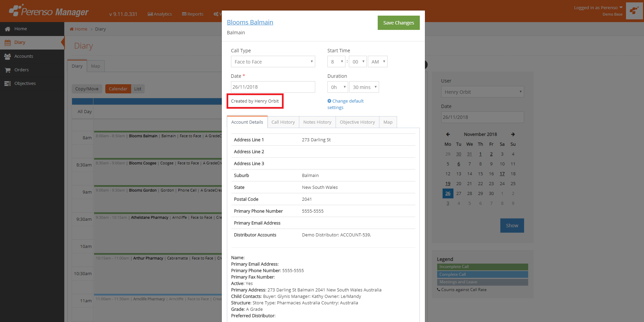This screenshot has width=644, height=322.
Task: Open the User dropdown showing Henry Orbit
Action: click(482, 92)
